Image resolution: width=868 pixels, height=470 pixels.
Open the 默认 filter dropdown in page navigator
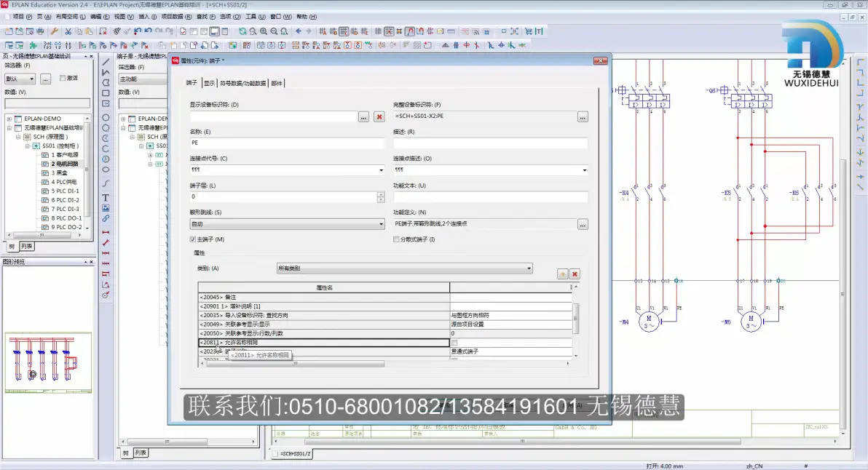pyautogui.click(x=20, y=79)
